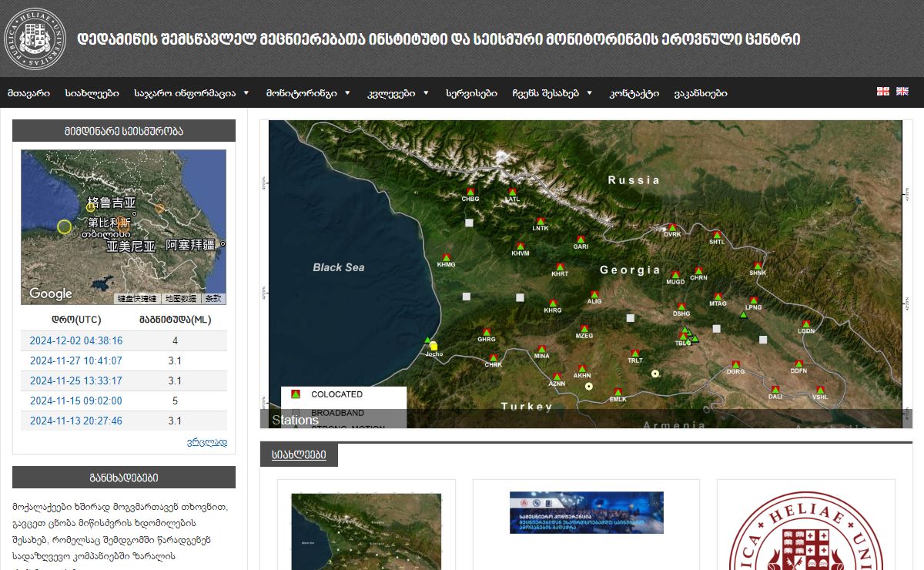This screenshot has width=924, height=570.
Task: Select the KHVM station marker
Action: tap(521, 246)
